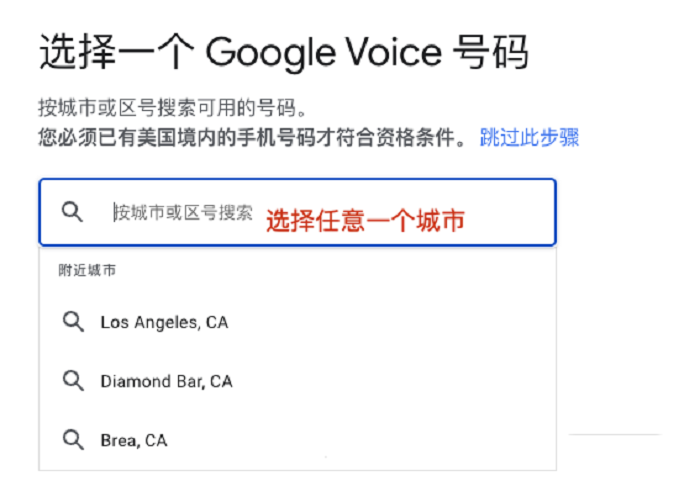Click the red 选择任意一个城市 annotation text
This screenshot has width=700, height=481.
click(365, 221)
